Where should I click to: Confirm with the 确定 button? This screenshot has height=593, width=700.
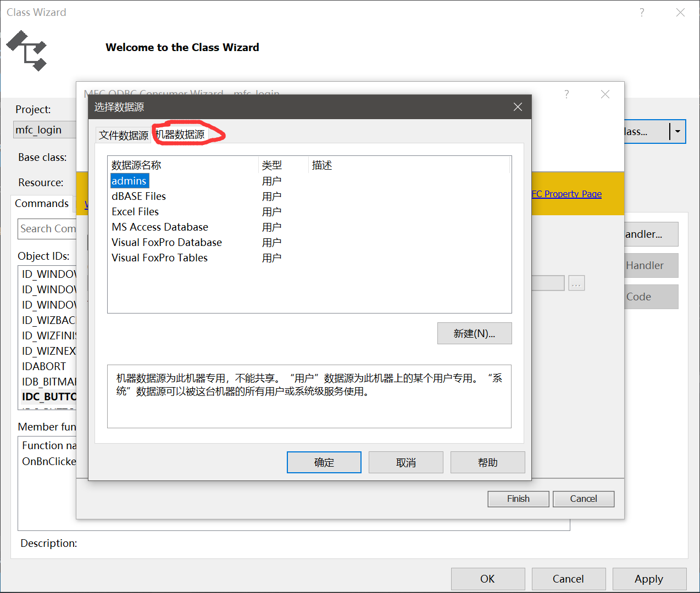pyautogui.click(x=324, y=462)
